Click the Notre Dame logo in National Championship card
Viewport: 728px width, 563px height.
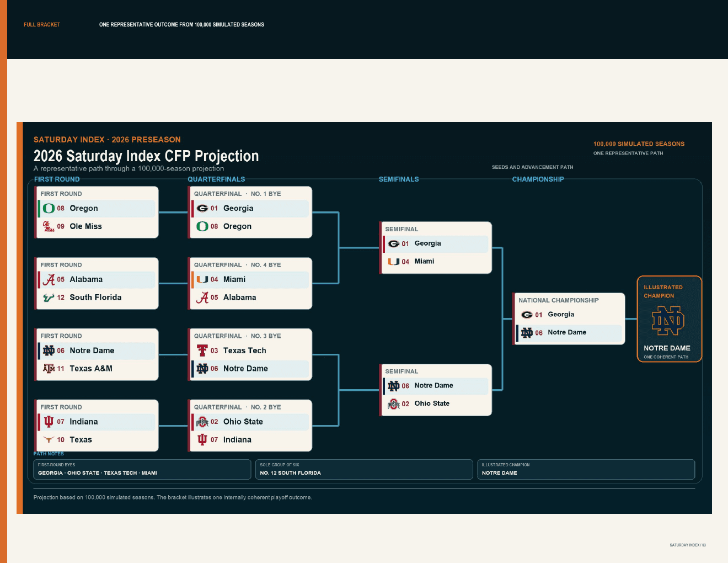click(x=527, y=333)
